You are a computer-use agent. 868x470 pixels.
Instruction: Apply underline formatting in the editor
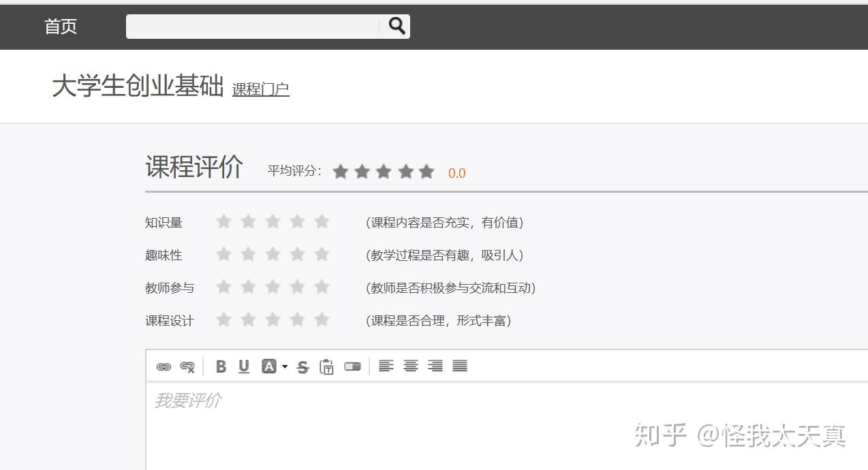pos(244,366)
